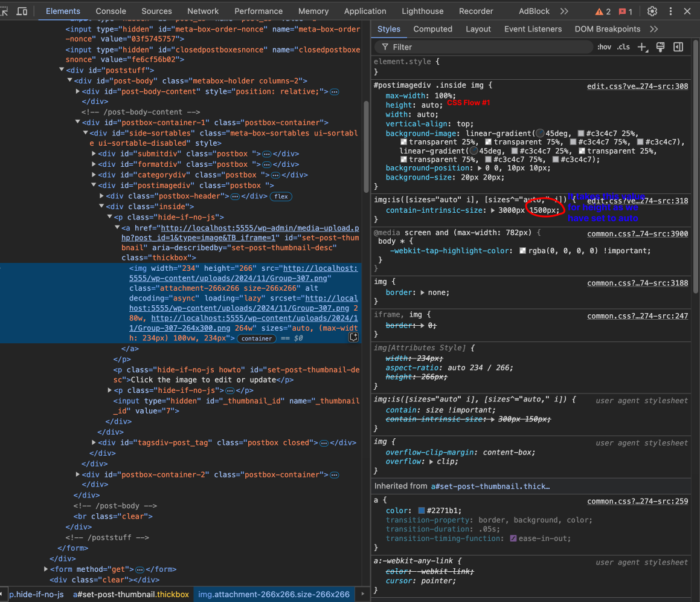Click the #2271b1 color swatch
Viewport: 700px width, 602px height.
(x=422, y=511)
